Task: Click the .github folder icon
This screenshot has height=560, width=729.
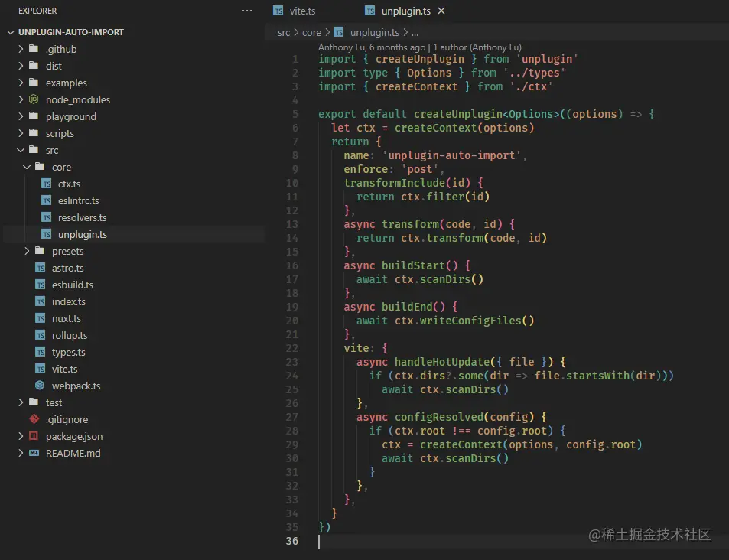Action: click(34, 48)
